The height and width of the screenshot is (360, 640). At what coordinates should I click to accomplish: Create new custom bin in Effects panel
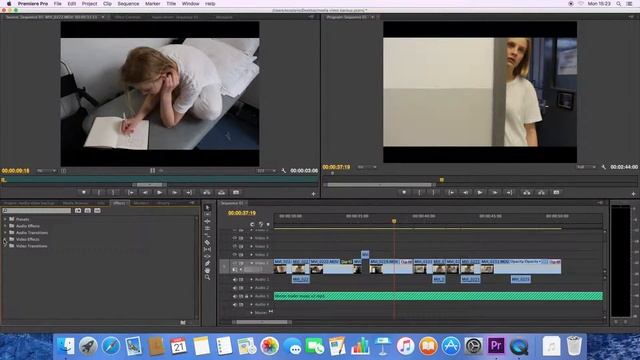(x=183, y=322)
